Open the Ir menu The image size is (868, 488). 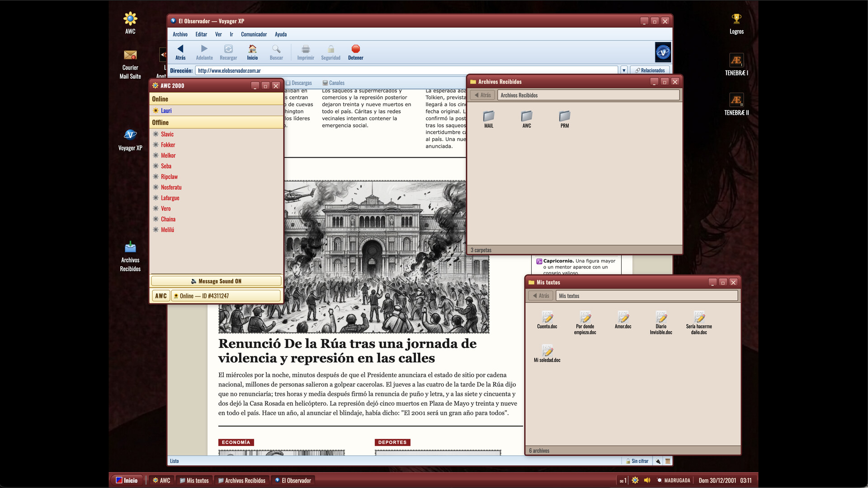click(231, 34)
